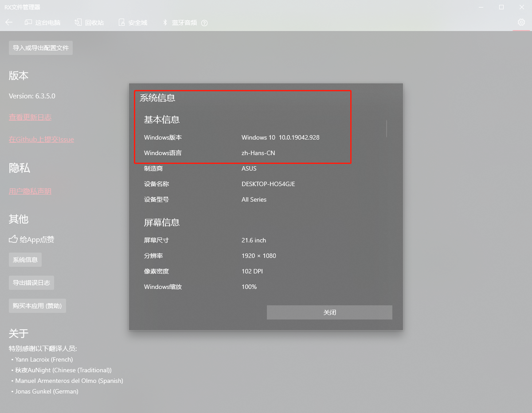The height and width of the screenshot is (413, 532).
Task: Click the 导入或导出配置文件 button
Action: pyautogui.click(x=40, y=47)
